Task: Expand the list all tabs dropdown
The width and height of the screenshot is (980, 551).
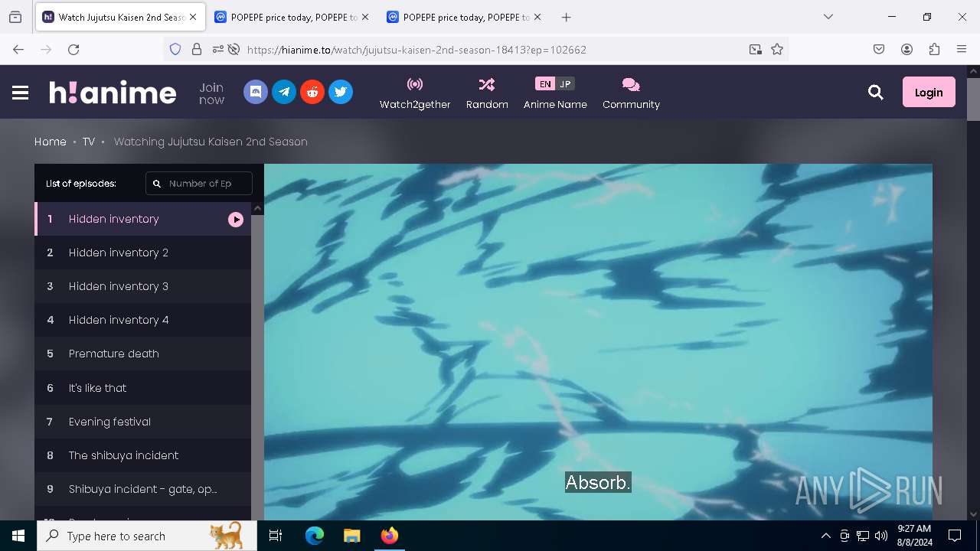Action: point(828,17)
